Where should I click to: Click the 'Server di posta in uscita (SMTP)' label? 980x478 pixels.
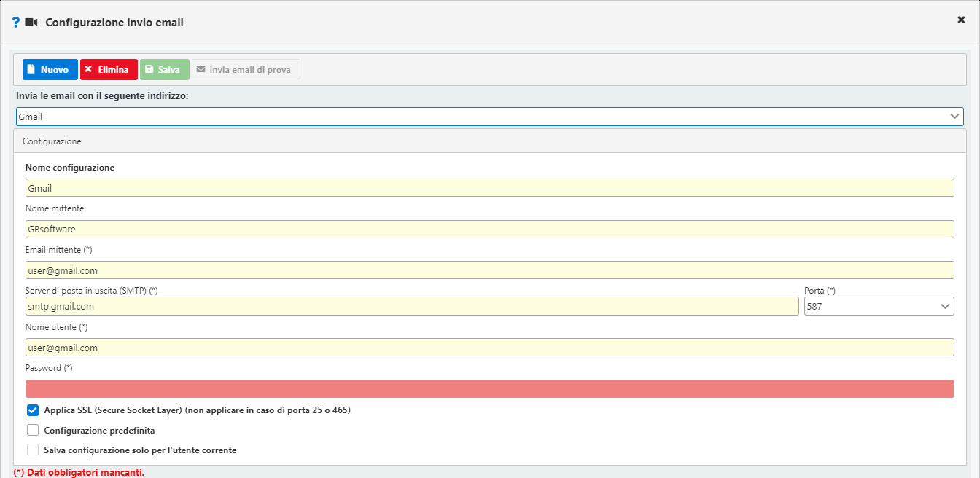(x=91, y=291)
